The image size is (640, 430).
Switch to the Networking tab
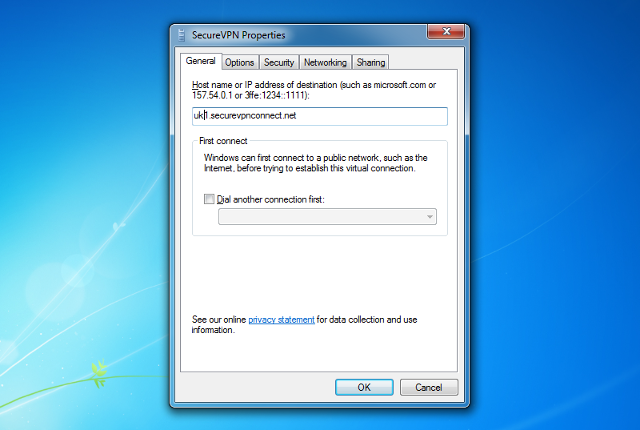[325, 62]
